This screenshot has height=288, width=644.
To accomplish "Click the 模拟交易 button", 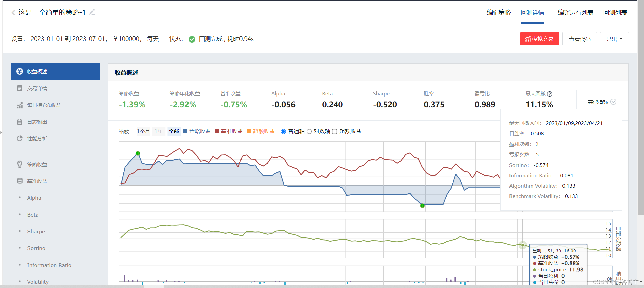I will click(x=540, y=39).
